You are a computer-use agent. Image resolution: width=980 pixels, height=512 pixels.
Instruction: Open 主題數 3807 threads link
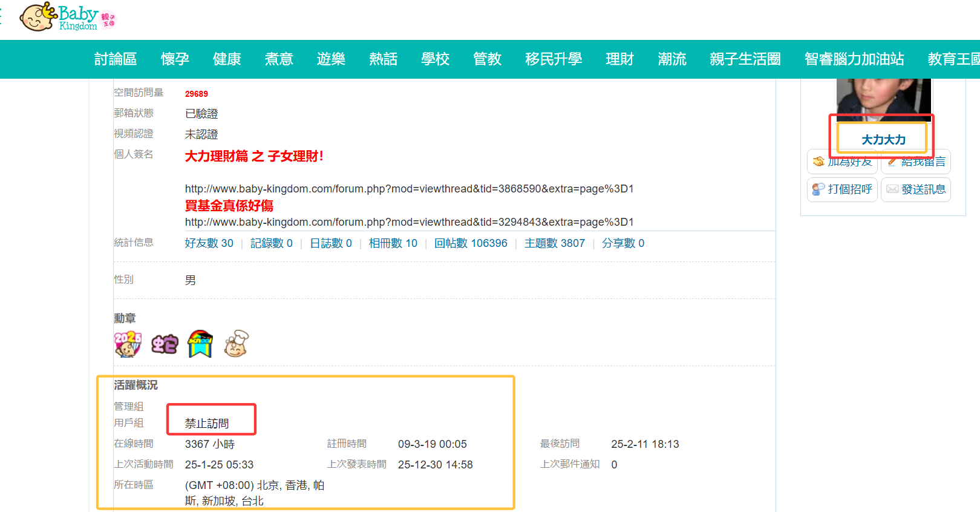click(x=554, y=243)
